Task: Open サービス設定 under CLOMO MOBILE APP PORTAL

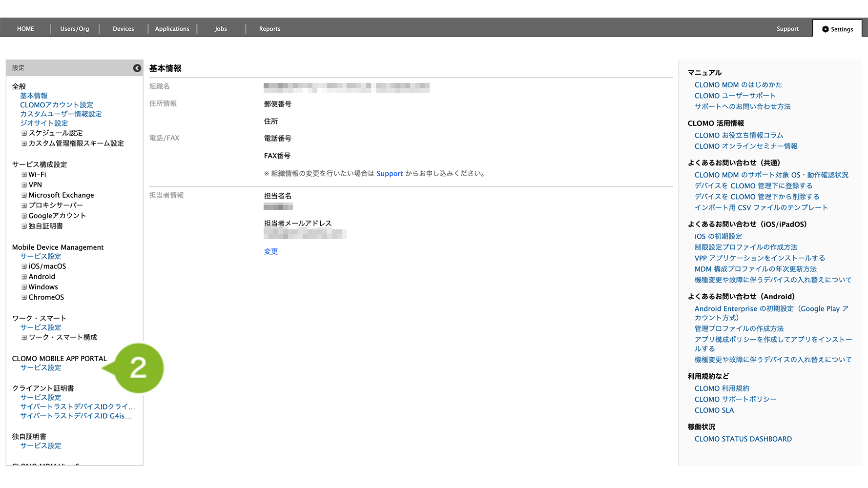Action: [41, 368]
